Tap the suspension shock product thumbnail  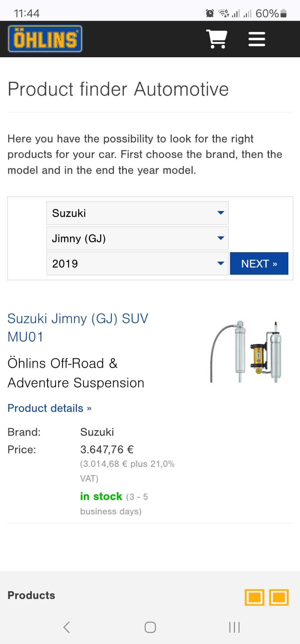[x=246, y=352]
